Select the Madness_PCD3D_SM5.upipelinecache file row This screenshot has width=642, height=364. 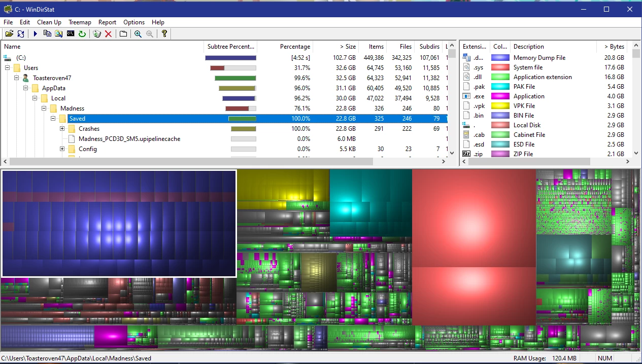click(129, 139)
